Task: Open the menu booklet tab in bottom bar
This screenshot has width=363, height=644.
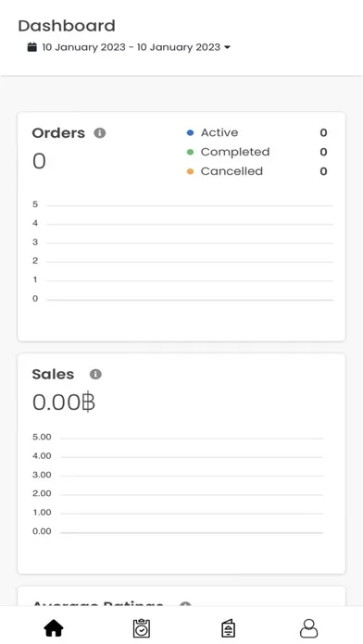Action: (228, 628)
